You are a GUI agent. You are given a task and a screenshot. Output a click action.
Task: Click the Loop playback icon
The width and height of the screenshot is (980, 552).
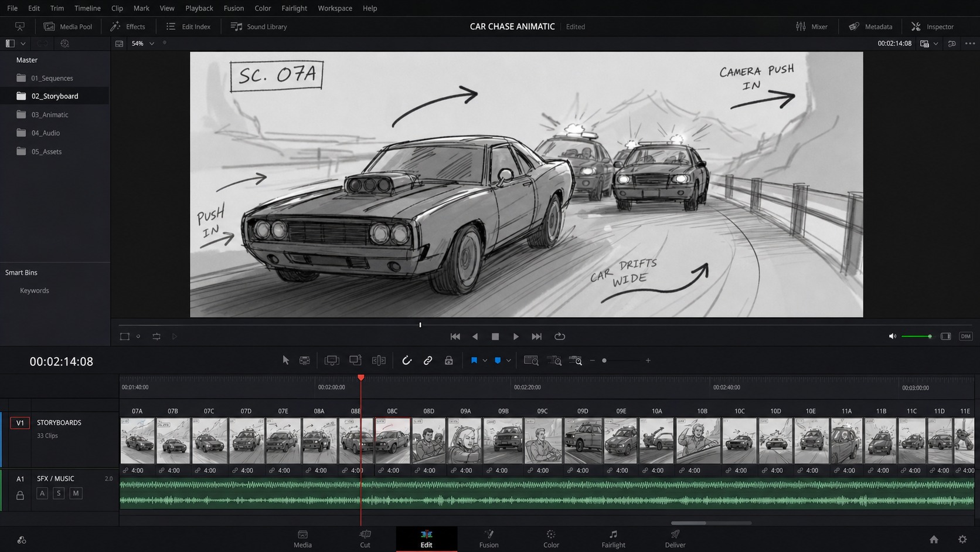pos(560,336)
